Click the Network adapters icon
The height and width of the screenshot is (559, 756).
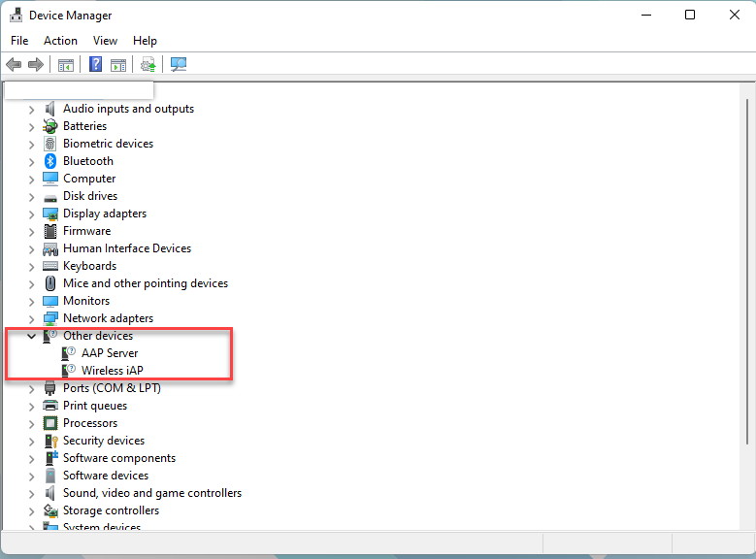[50, 318]
